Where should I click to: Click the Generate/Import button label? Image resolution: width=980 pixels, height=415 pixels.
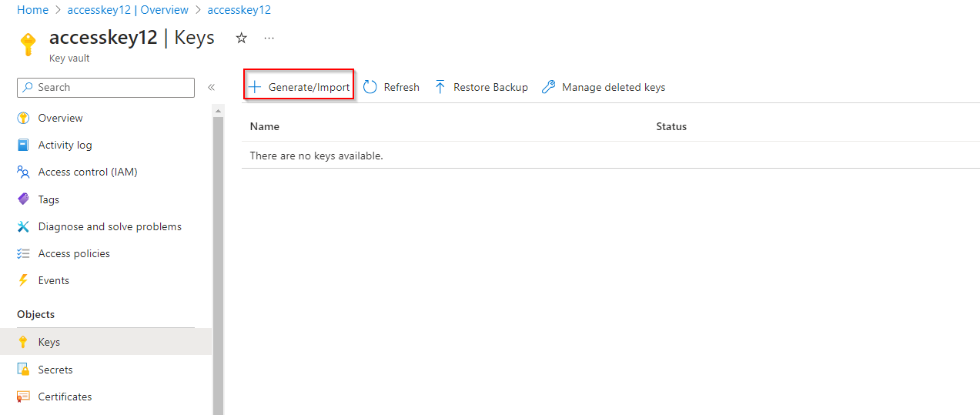[x=309, y=87]
